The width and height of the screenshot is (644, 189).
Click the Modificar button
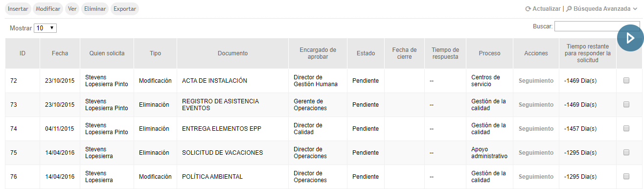[x=48, y=9]
